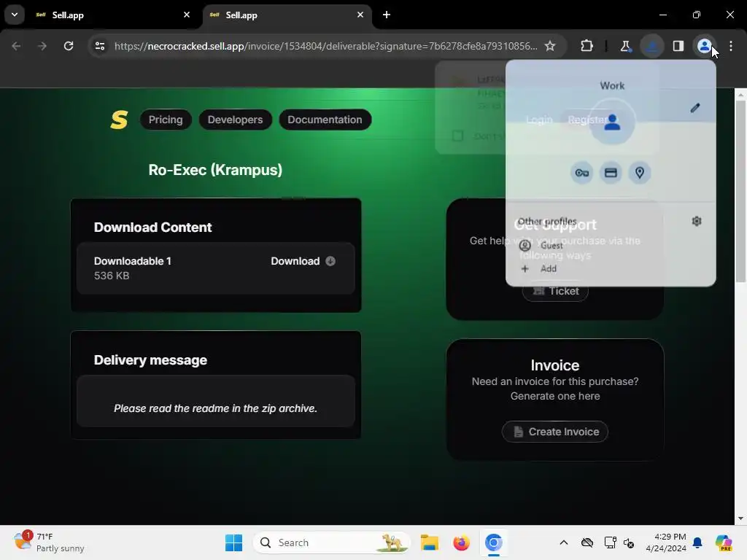Viewport: 747px width, 560px height.
Task: Open a support Ticket
Action: coord(555,292)
